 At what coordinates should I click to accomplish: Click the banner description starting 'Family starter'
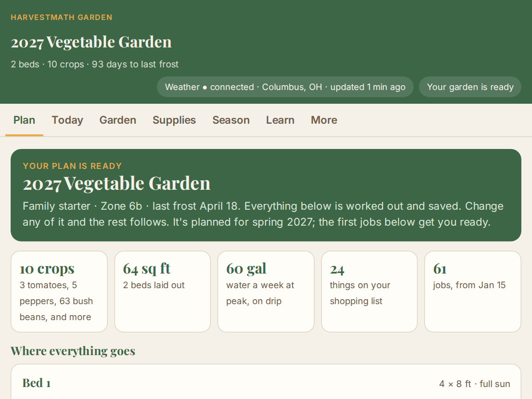point(263,214)
